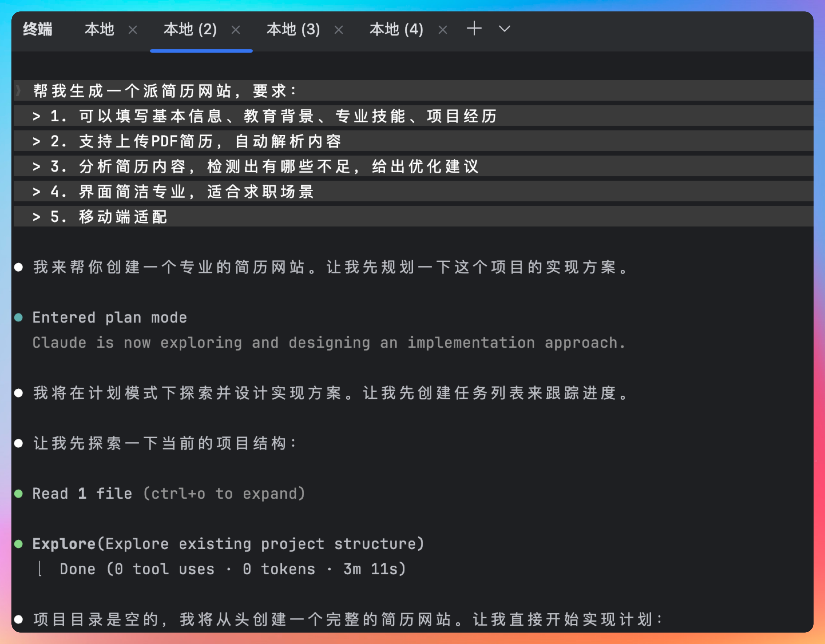Close the 本地 (2) tab
825x644 pixels.
(236, 30)
